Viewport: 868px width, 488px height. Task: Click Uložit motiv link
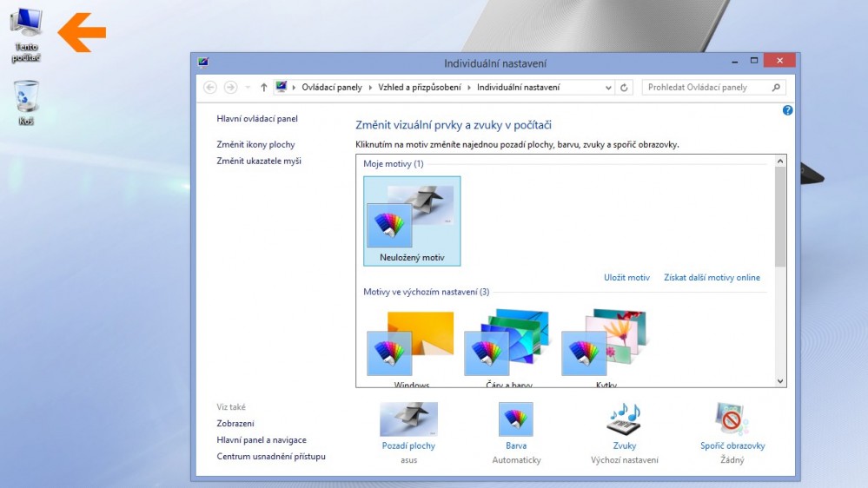pos(626,278)
